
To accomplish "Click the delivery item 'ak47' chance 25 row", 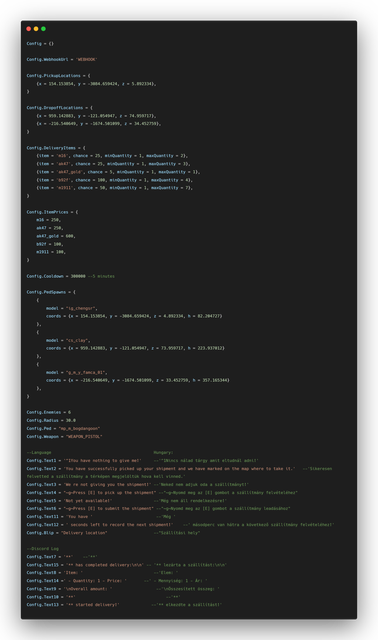I will (113, 164).
